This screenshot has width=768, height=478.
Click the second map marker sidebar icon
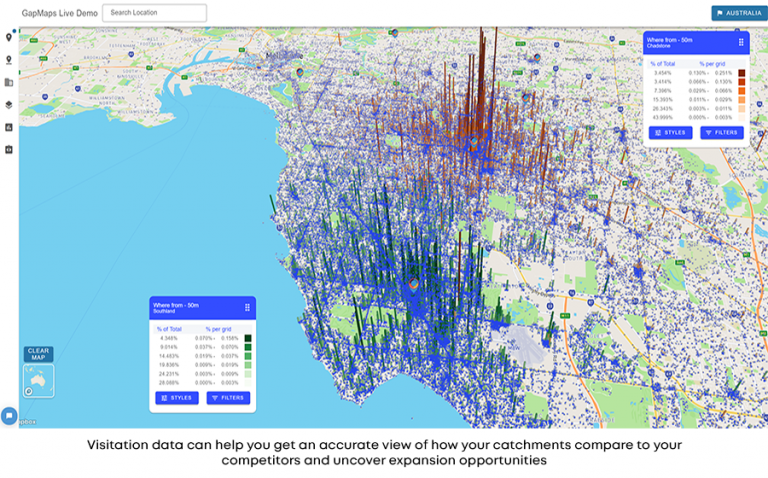tap(9, 59)
